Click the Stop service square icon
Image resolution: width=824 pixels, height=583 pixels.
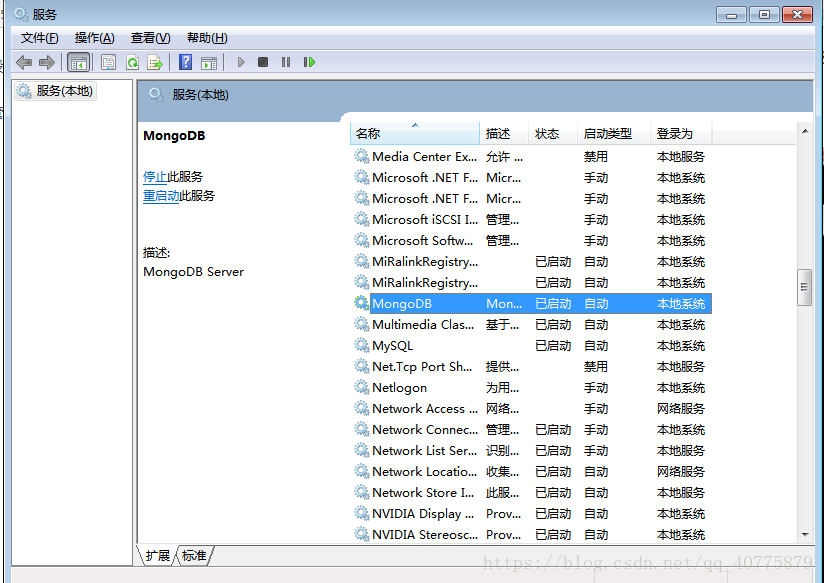pos(263,62)
